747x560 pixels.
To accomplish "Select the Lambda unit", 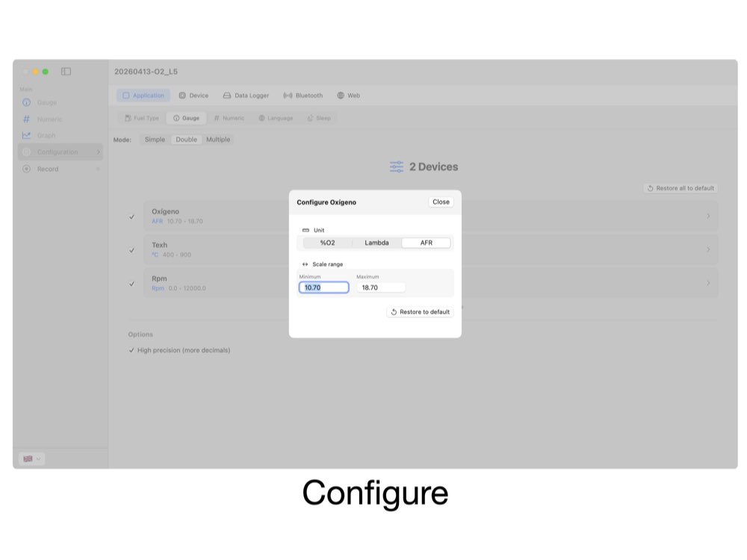I will coord(376,243).
